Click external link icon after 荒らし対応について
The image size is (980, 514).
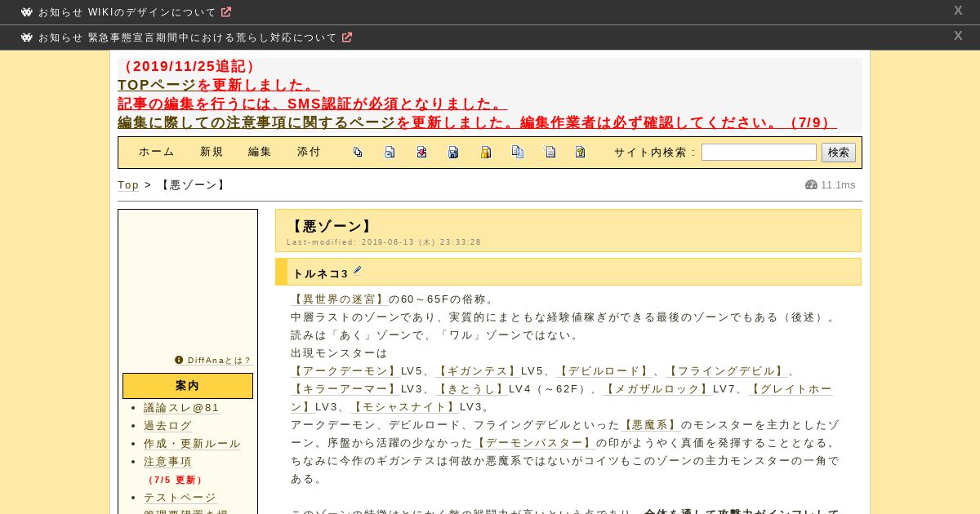point(347,38)
